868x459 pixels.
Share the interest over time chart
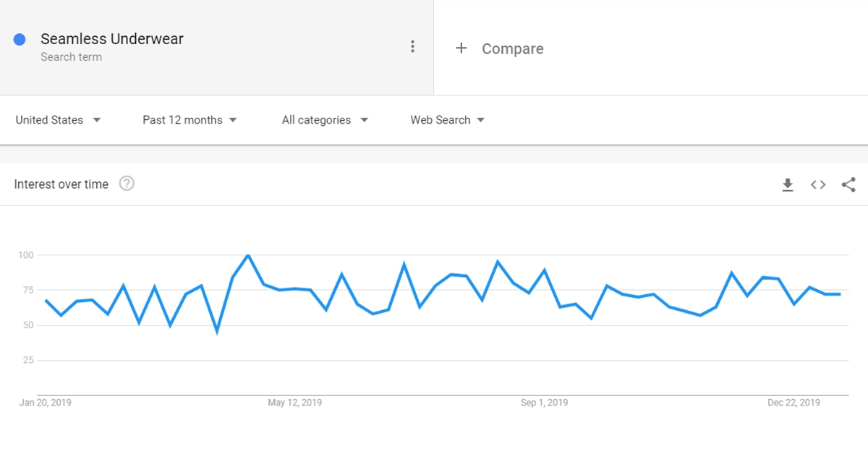(848, 185)
